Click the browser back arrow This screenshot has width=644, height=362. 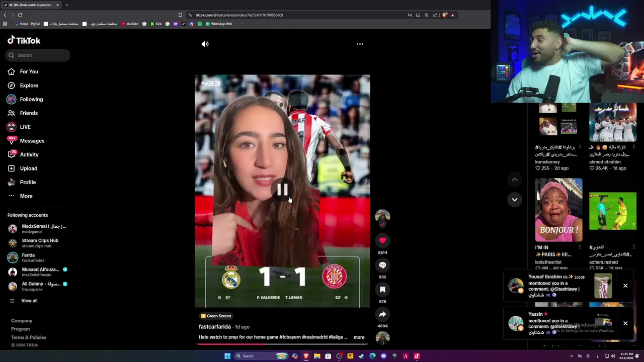(x=5, y=15)
